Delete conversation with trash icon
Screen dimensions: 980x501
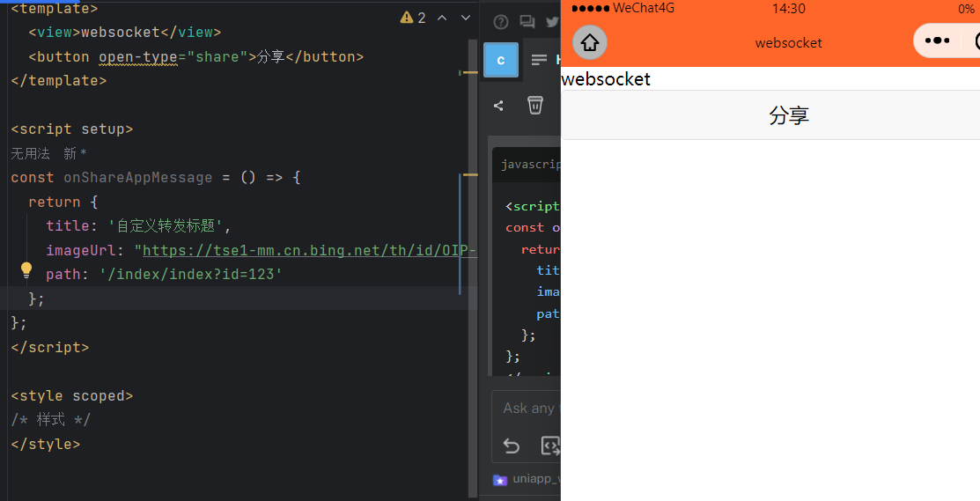click(x=535, y=105)
